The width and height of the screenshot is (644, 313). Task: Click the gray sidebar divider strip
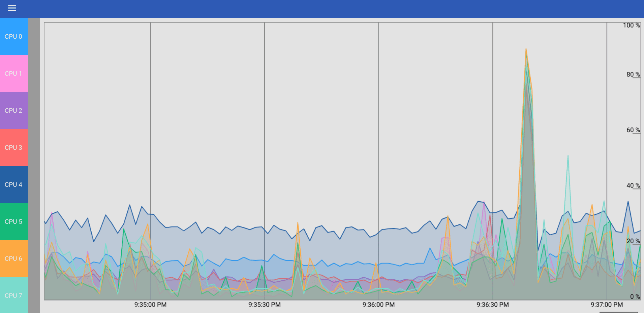pos(34,166)
